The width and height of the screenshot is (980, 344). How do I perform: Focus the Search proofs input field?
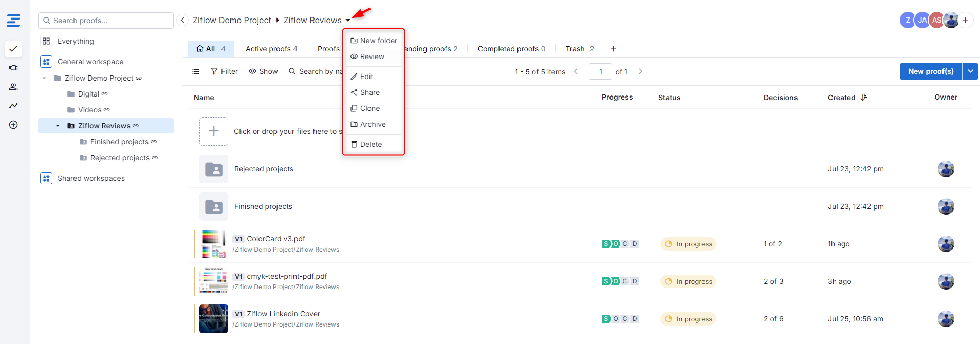(x=106, y=21)
